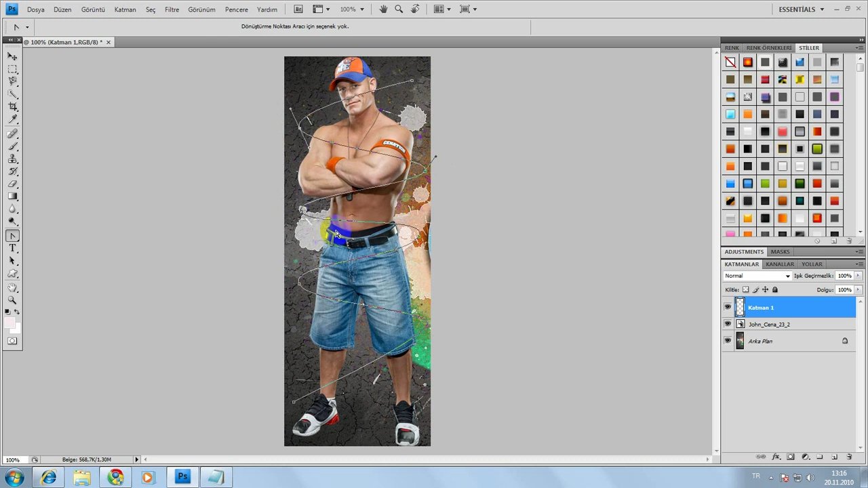The image size is (868, 488).
Task: Apply the no-style swatch in Stiller panel
Action: [730, 62]
